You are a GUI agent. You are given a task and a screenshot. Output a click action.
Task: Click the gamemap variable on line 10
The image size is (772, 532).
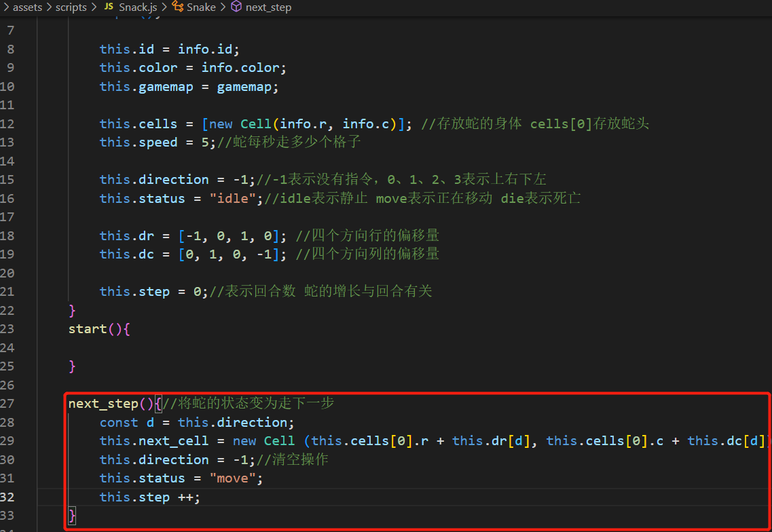tap(245, 86)
